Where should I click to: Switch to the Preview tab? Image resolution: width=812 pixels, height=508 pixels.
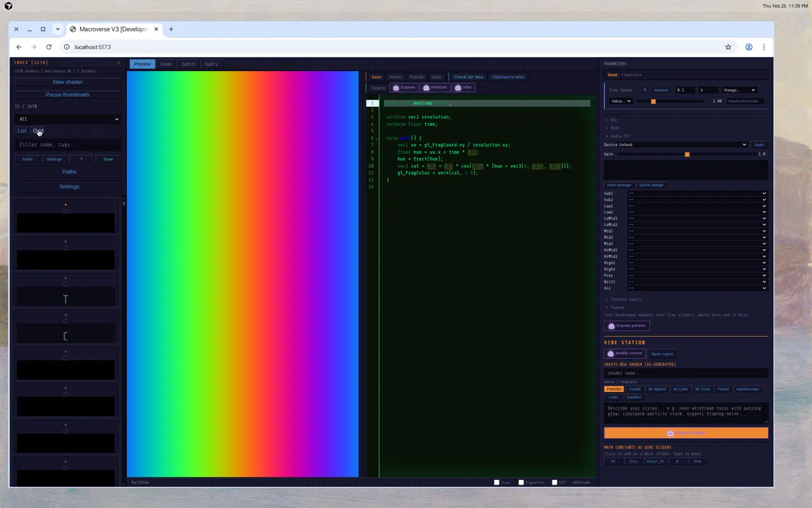[142, 64]
